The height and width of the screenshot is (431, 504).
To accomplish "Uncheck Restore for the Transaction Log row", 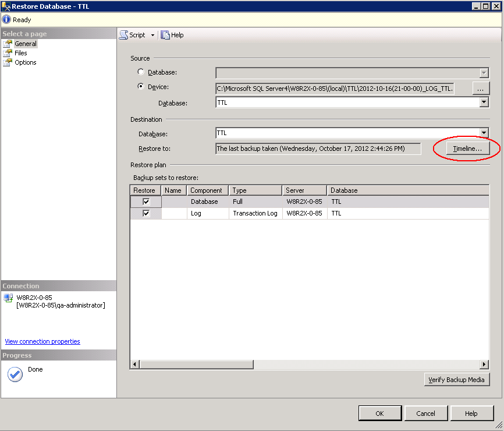I will coord(146,213).
